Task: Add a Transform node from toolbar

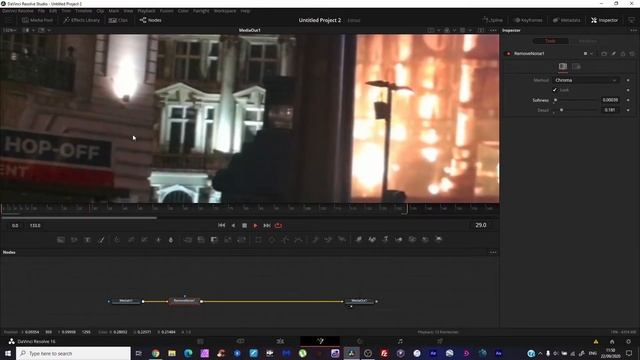Action: click(241, 240)
